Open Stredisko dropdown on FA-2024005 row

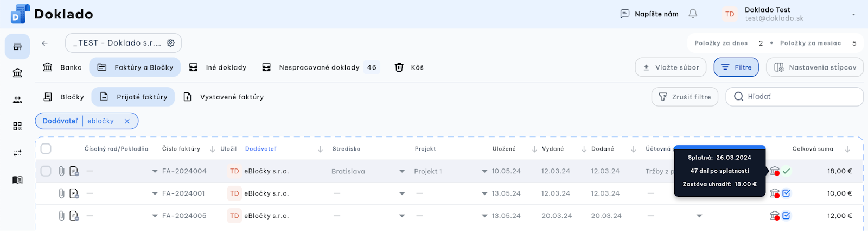coord(402,216)
